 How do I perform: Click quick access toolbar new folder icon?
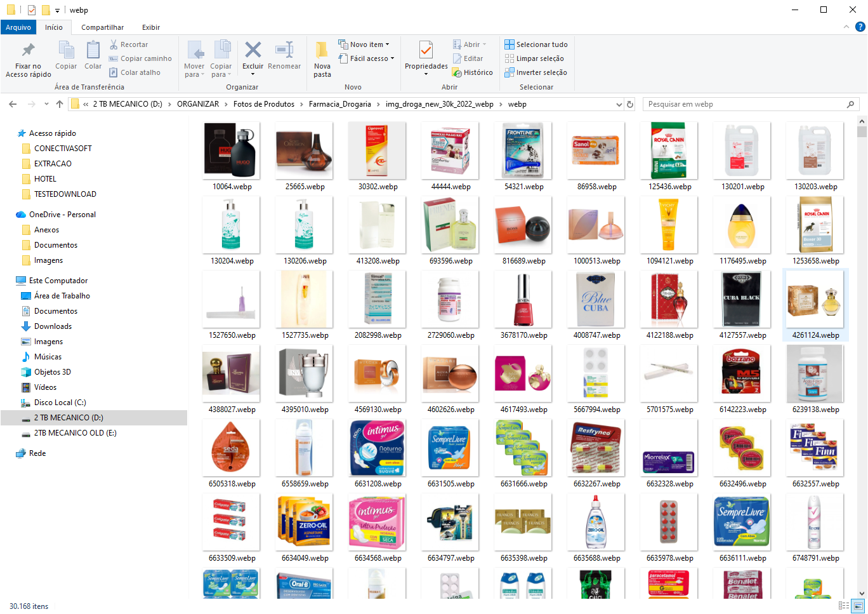(x=46, y=10)
